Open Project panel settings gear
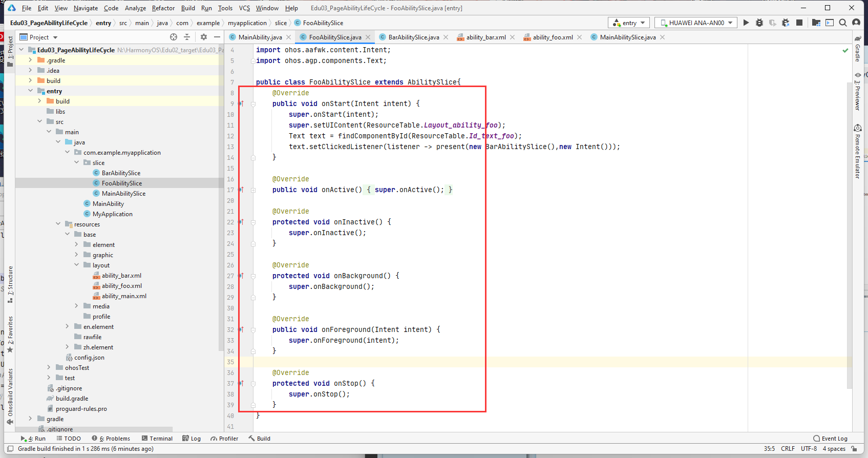This screenshot has width=868, height=458. click(x=204, y=37)
